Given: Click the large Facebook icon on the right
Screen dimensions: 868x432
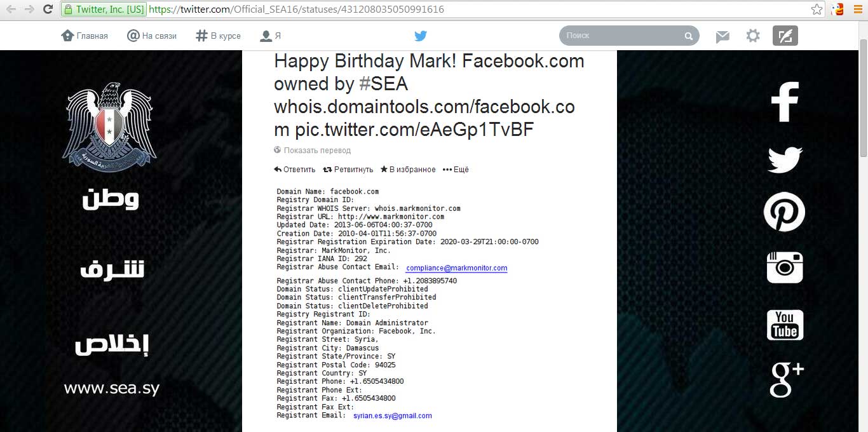Looking at the screenshot, I should click(785, 102).
